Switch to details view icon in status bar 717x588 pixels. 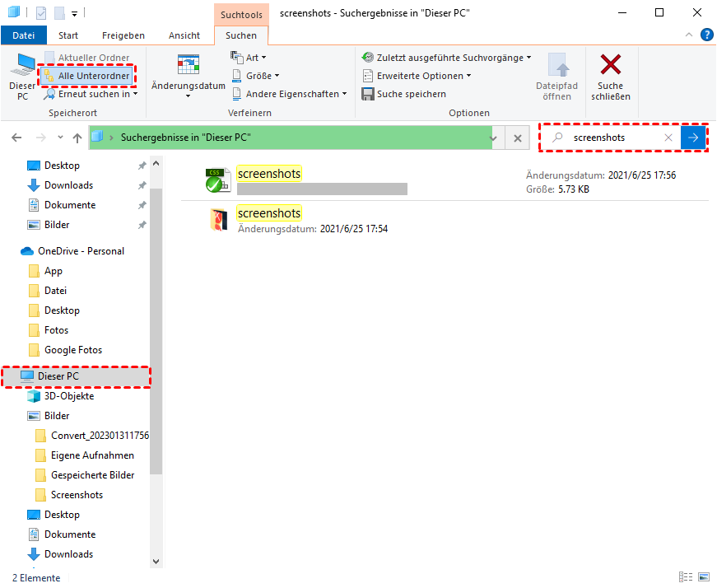tap(686, 577)
